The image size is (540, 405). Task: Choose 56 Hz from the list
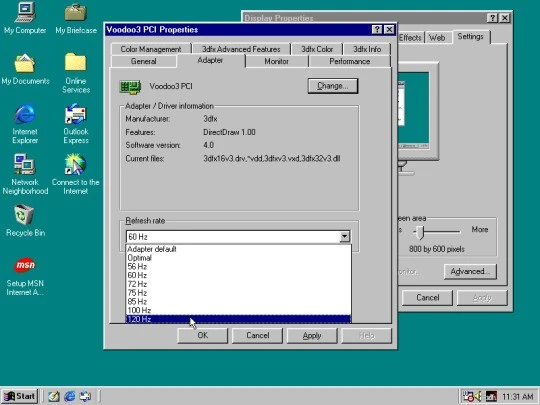coord(238,267)
